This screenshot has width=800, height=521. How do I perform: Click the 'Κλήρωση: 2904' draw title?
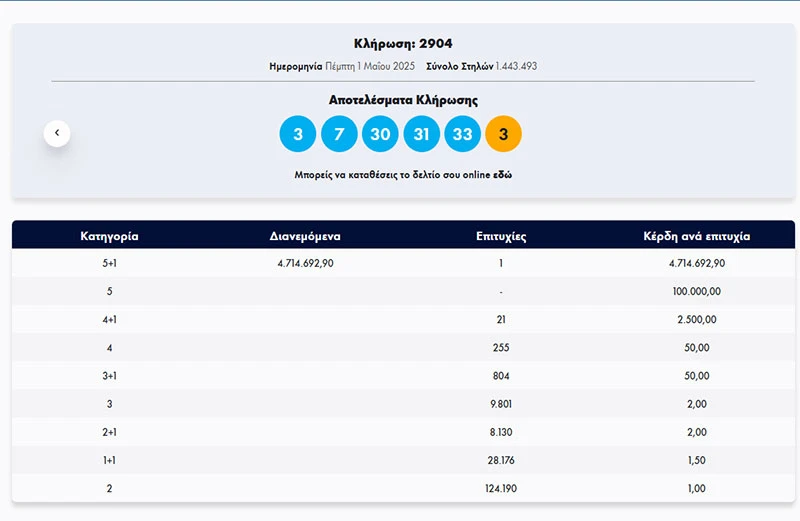click(403, 44)
